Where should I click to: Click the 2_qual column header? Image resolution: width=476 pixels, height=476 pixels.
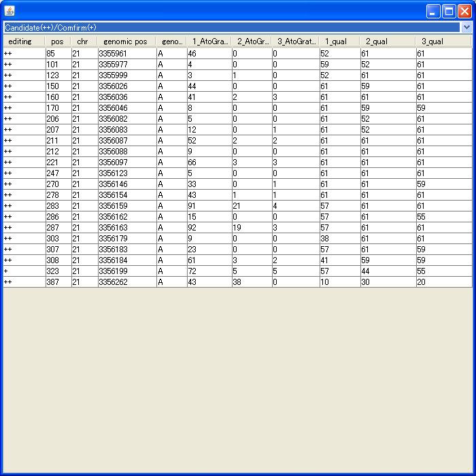tap(388, 41)
